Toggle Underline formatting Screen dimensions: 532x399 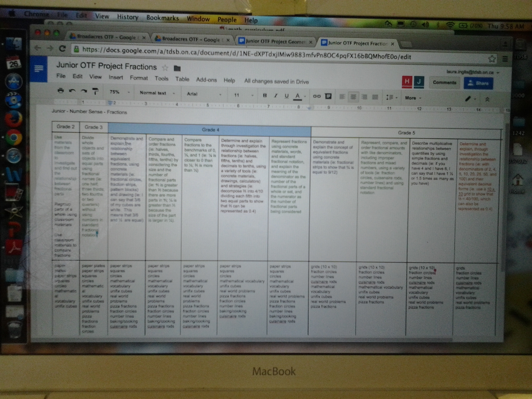point(287,96)
